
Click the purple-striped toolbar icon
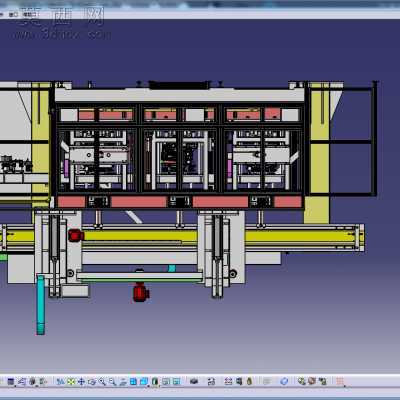228,381
